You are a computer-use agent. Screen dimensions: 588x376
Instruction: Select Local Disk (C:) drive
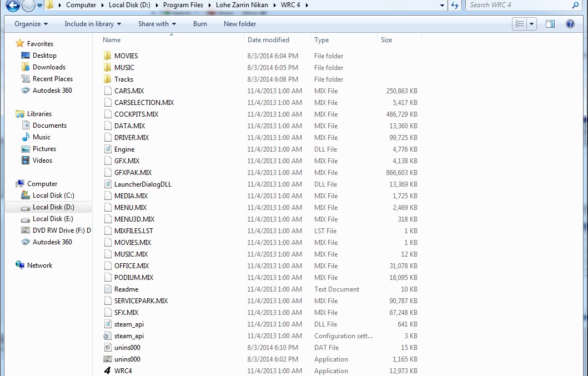coord(53,195)
